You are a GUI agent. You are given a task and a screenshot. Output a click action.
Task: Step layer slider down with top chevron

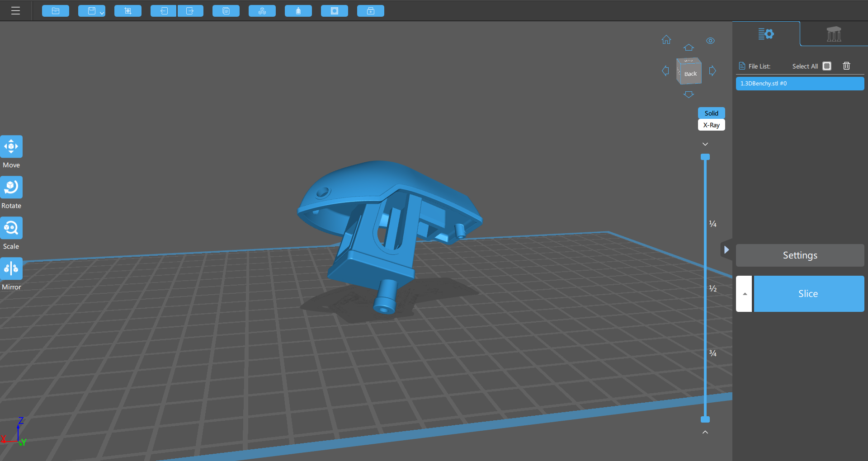[x=705, y=144]
